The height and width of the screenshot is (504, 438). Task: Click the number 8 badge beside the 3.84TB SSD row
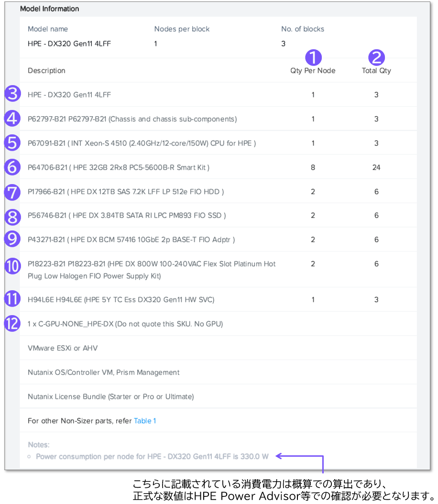12,217
